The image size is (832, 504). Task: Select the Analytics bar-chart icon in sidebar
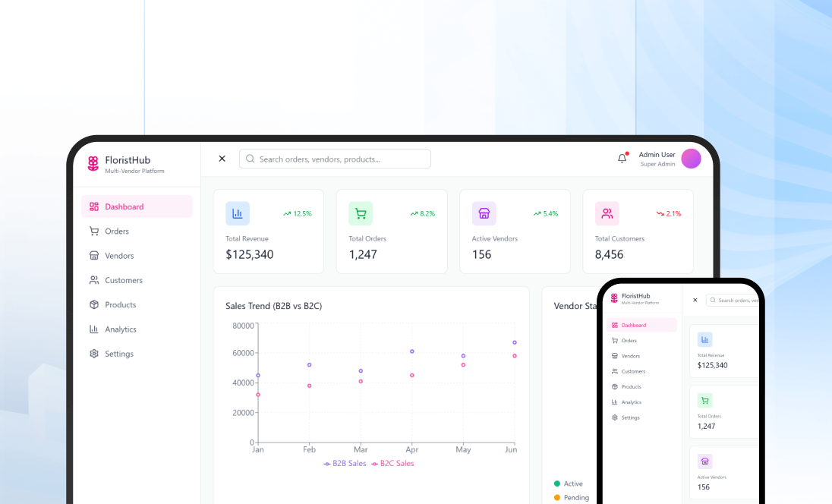tap(93, 329)
